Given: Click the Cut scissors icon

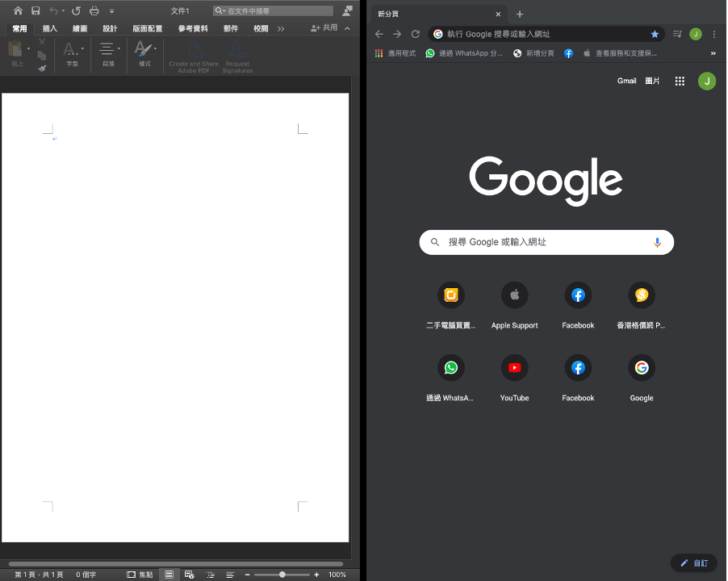Looking at the screenshot, I should (x=42, y=42).
